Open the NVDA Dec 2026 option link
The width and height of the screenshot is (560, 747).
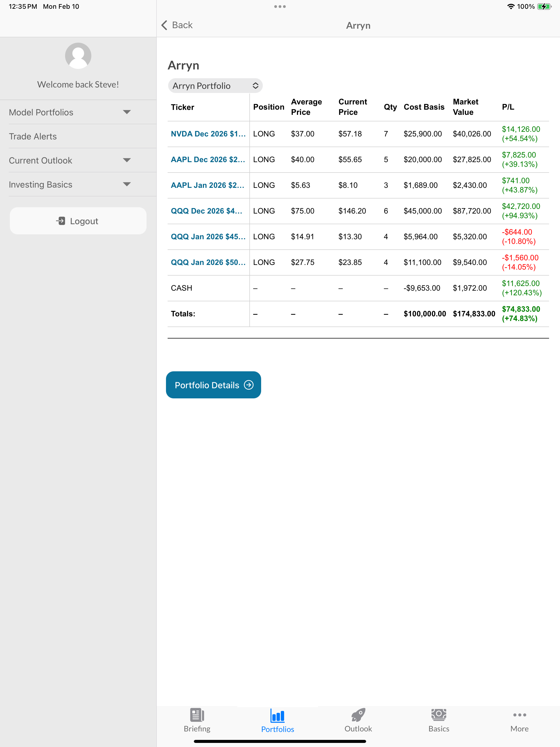pos(208,134)
